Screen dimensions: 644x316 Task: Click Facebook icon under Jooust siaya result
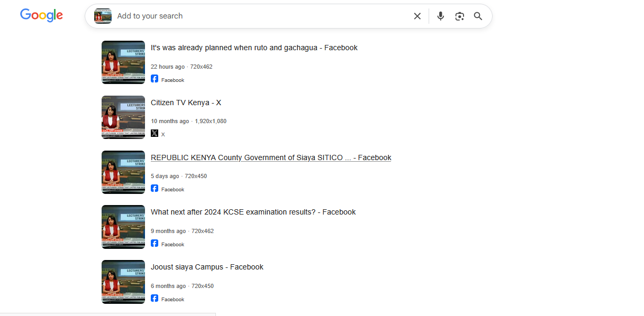click(x=155, y=298)
